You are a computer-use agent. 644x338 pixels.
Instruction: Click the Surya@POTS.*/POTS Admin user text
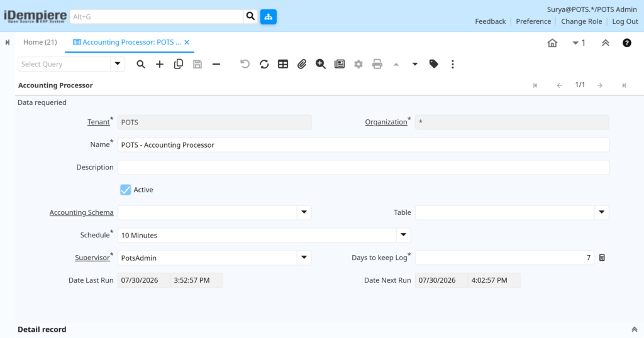[592, 9]
